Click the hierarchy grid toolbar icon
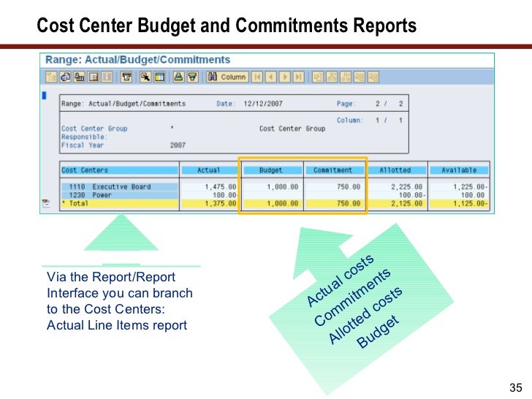The width and height of the screenshot is (532, 399). (x=80, y=77)
